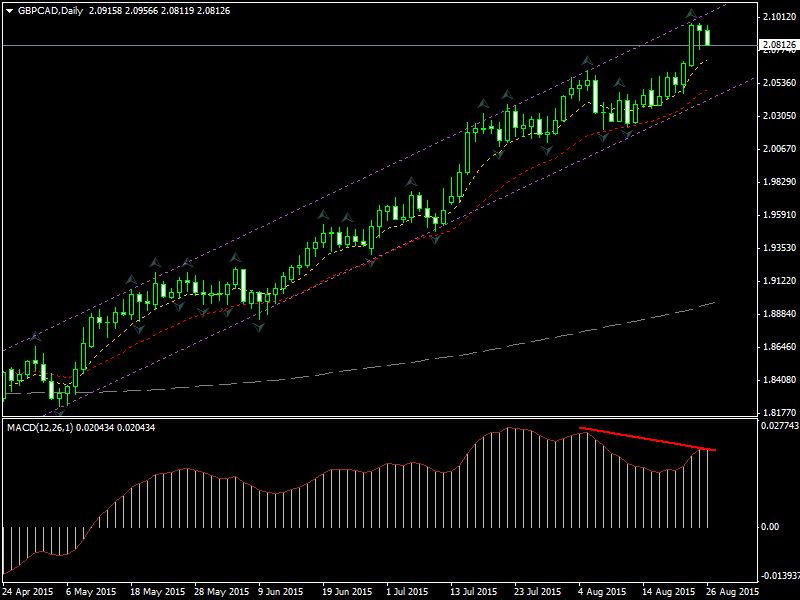Viewport: 800px width, 600px height.
Task: Click the MACD(12,26,1) indicator label
Action: 40,428
